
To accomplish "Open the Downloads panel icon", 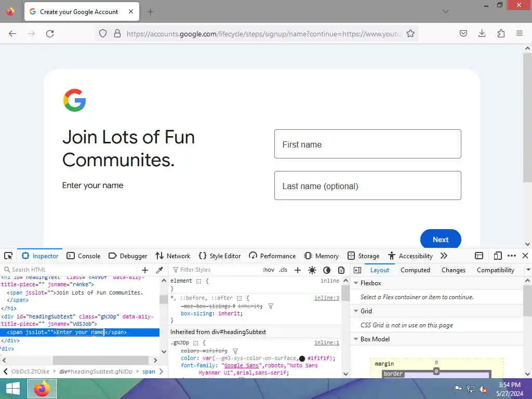I will tap(482, 33).
